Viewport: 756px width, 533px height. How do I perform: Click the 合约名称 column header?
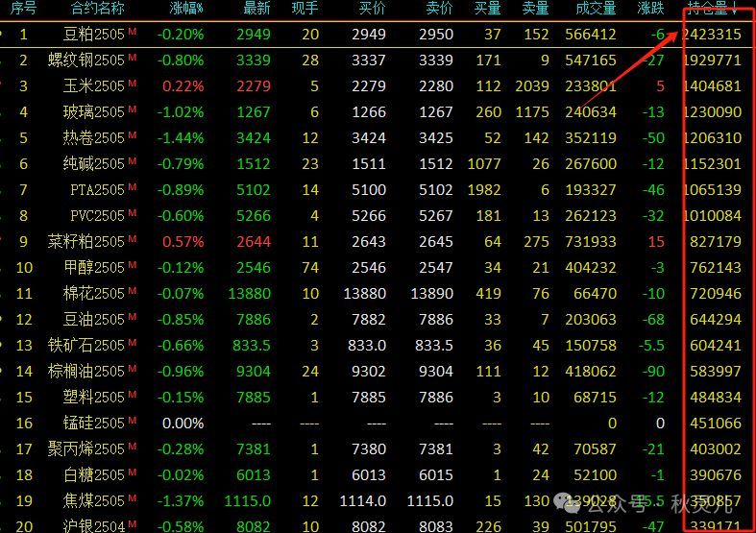[98, 9]
